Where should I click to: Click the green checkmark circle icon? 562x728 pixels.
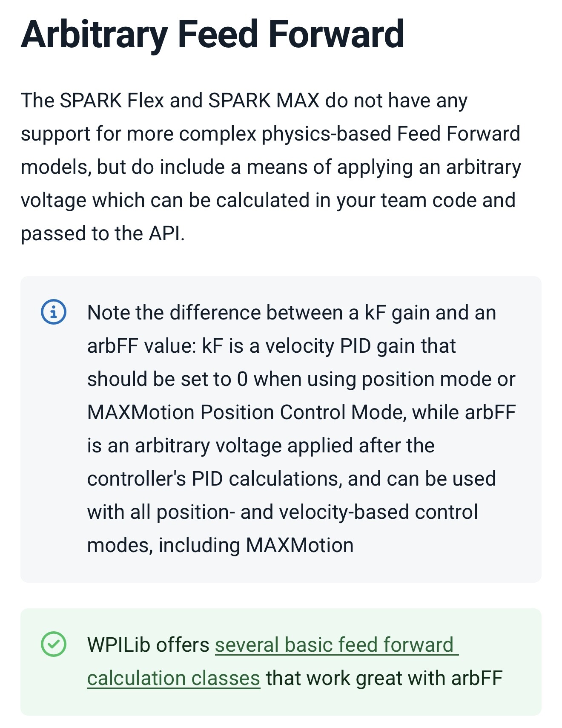[54, 644]
